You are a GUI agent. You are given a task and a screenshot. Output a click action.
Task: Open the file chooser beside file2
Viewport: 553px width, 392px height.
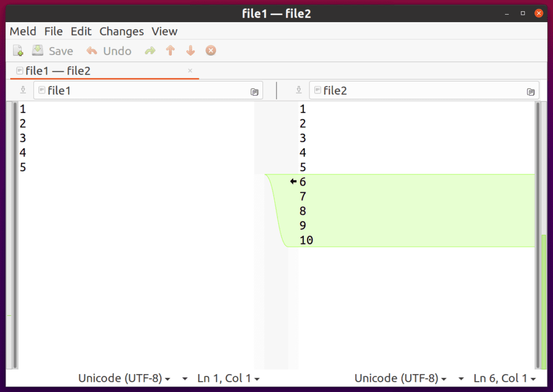click(x=531, y=91)
